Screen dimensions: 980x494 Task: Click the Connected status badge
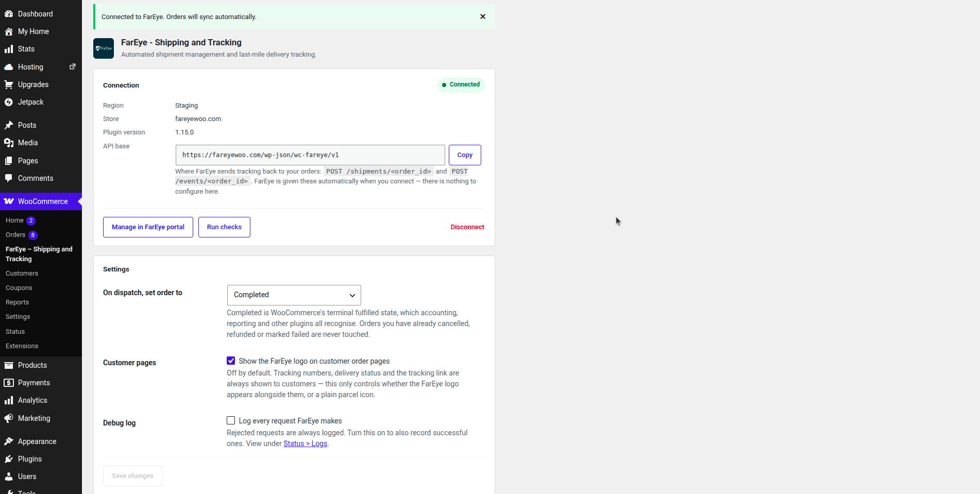[461, 84]
